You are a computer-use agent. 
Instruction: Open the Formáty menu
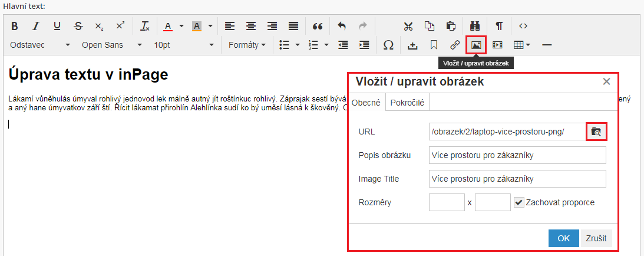pyautogui.click(x=247, y=45)
